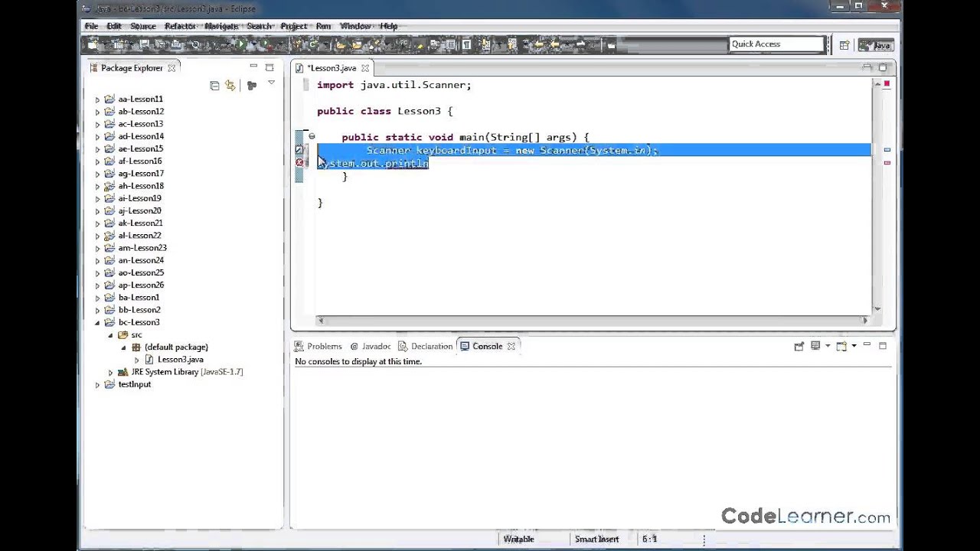Expand the aa-Lesson11 project
Viewport: 980px width, 551px height.
coord(98,99)
